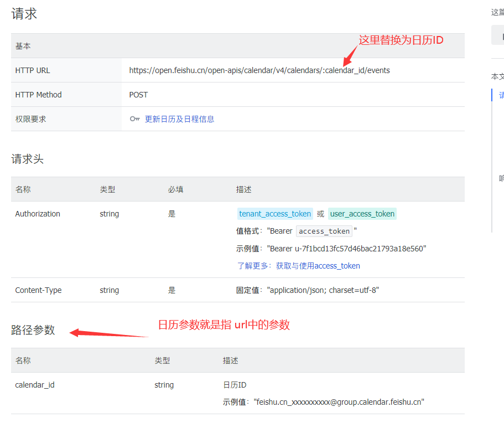This screenshot has height=433, width=504.
Task: Click the 请求 section heading
Action: (24, 14)
